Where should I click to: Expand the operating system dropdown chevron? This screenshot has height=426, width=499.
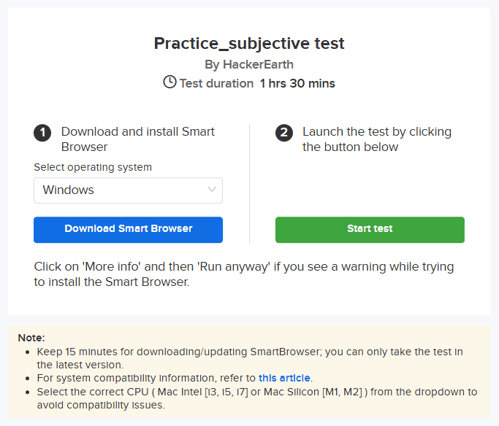(212, 190)
